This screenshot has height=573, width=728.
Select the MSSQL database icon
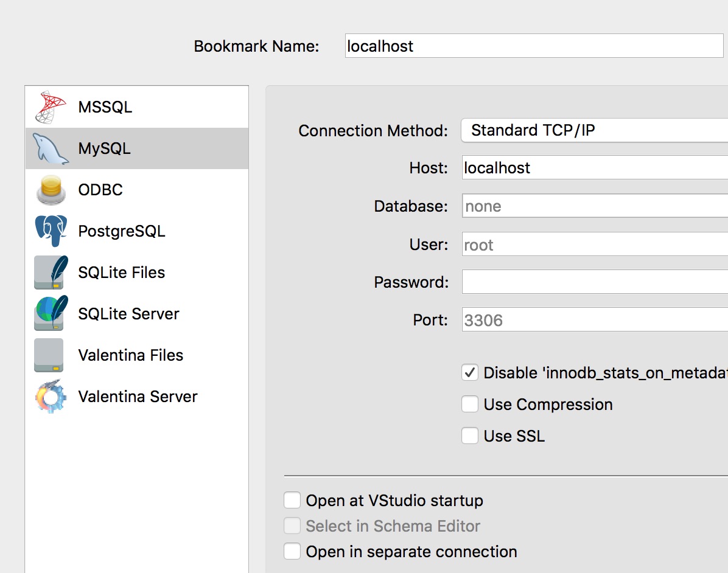tap(51, 107)
